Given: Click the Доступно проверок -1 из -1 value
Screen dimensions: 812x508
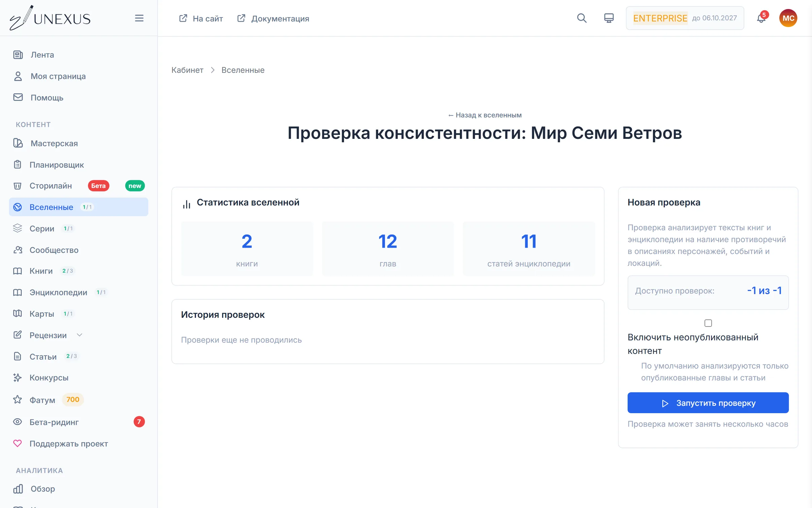Looking at the screenshot, I should 764,291.
